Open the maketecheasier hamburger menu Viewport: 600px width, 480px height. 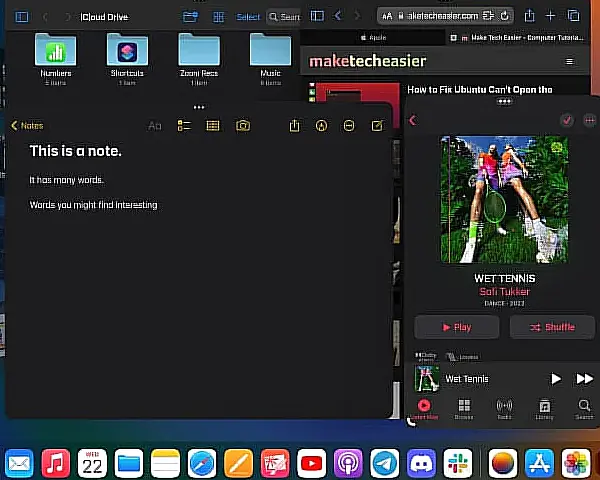tap(570, 61)
